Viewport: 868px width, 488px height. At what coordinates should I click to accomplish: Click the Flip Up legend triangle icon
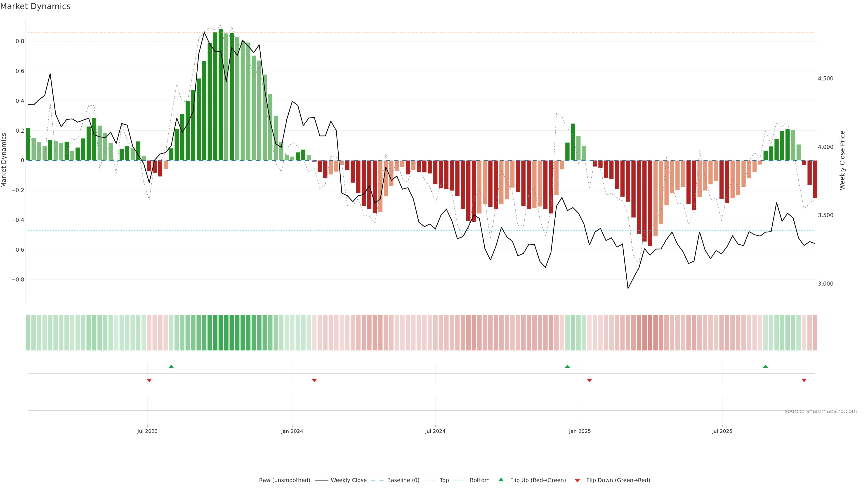(501, 480)
